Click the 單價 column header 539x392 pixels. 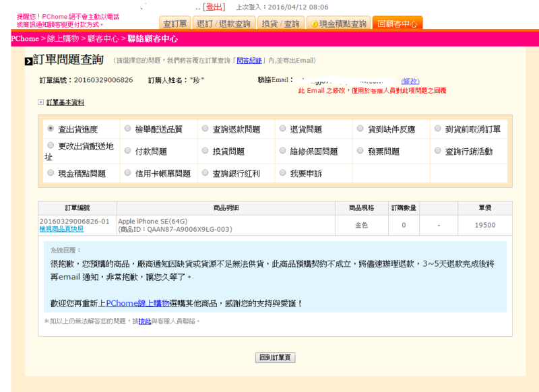click(485, 208)
